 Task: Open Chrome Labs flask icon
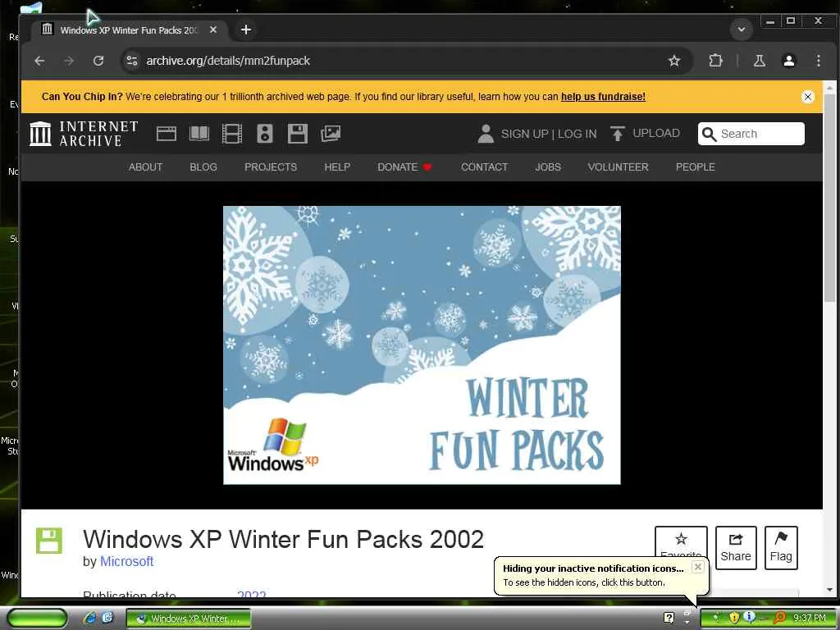point(759,61)
